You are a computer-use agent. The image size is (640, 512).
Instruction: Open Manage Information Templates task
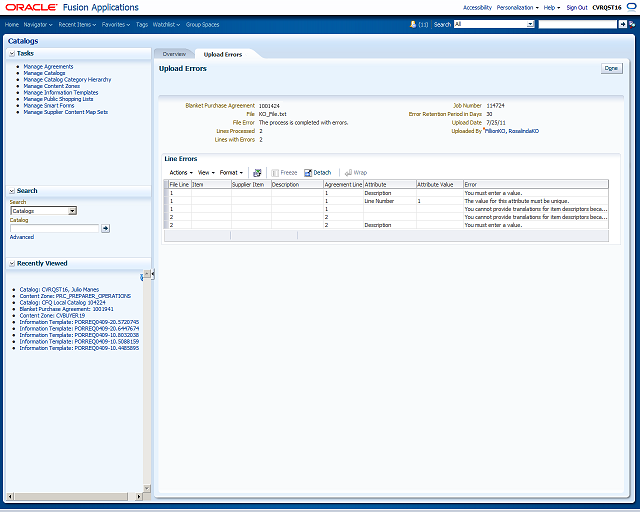[61, 93]
